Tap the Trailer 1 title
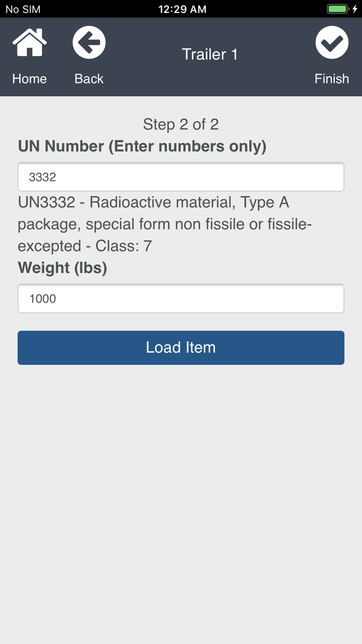362x644 pixels. pos(209,54)
